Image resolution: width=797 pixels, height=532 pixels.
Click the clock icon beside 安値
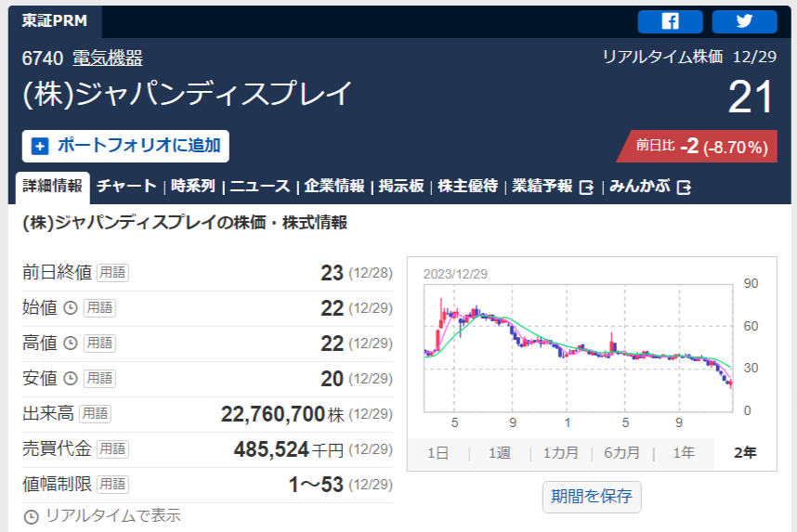pyautogui.click(x=70, y=379)
